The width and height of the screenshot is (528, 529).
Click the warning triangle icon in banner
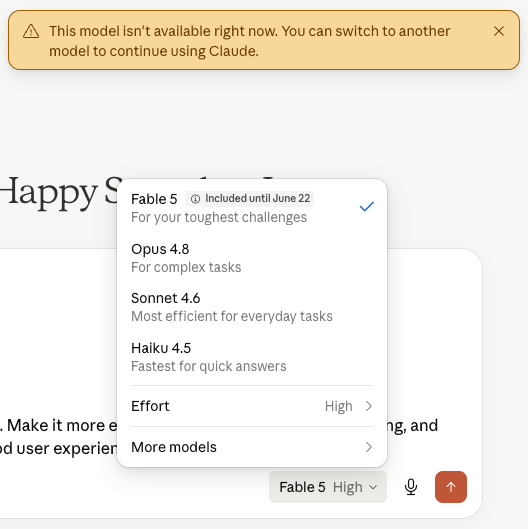click(31, 31)
